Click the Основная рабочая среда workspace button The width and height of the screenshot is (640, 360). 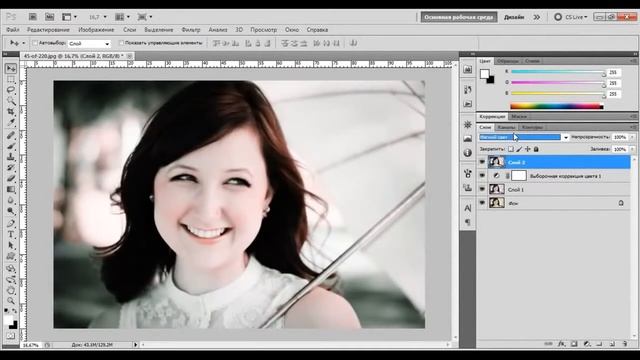(459, 17)
